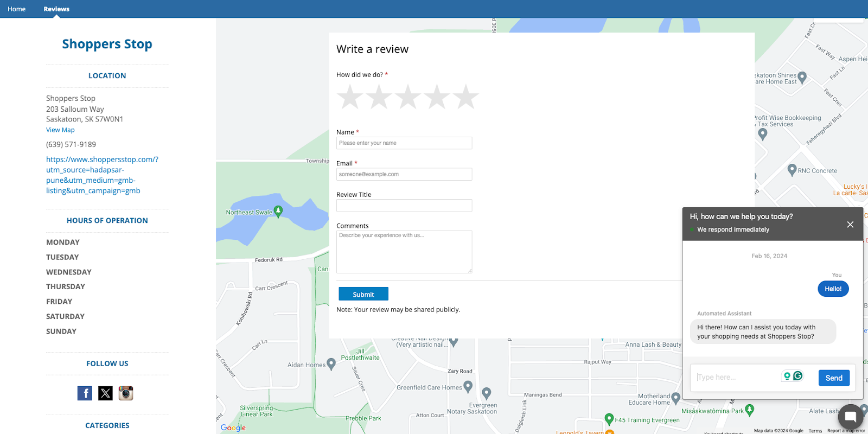
Task: Select the first rating star
Action: pyautogui.click(x=350, y=97)
